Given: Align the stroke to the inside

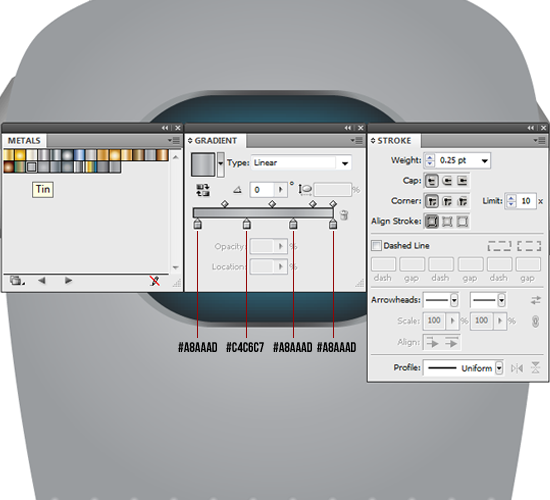Looking at the screenshot, I should 447,221.
